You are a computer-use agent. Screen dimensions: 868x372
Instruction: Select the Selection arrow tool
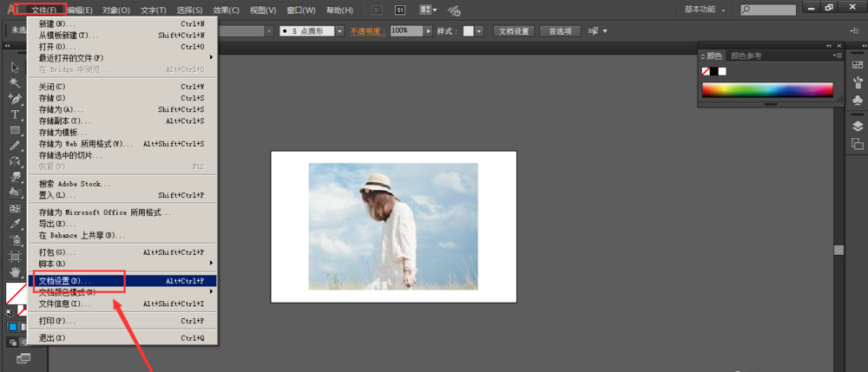[15, 67]
